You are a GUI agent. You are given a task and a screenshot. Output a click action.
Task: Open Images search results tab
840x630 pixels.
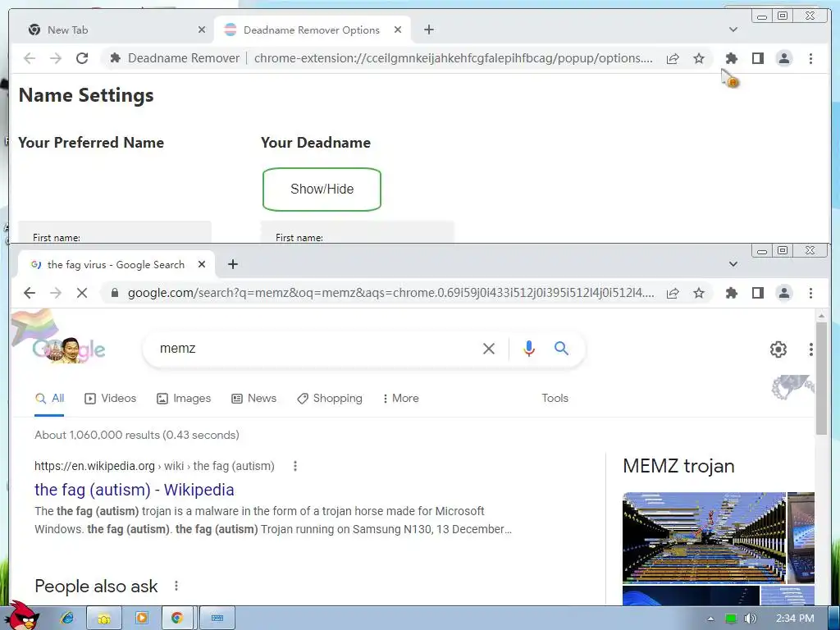point(184,398)
